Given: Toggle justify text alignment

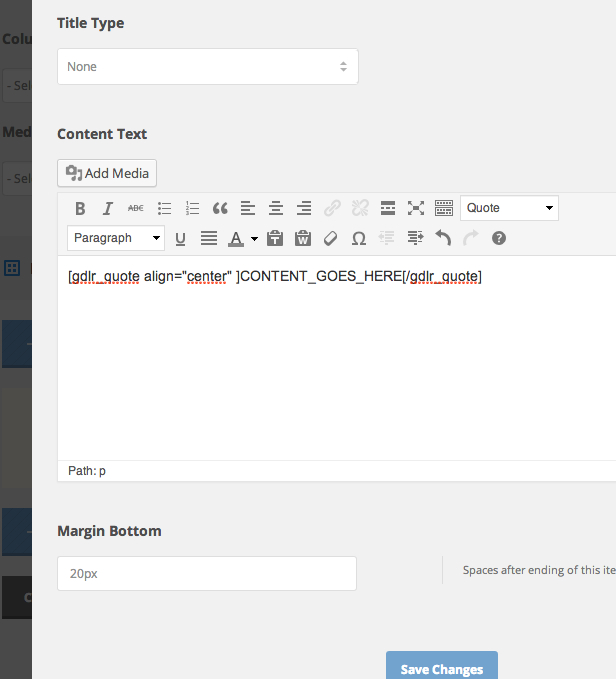Looking at the screenshot, I should coord(209,238).
